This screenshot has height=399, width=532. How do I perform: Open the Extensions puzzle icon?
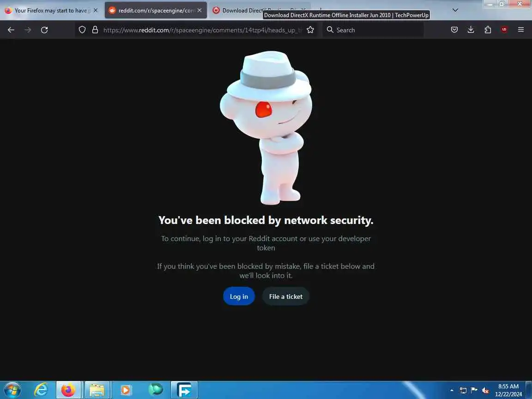click(x=488, y=30)
